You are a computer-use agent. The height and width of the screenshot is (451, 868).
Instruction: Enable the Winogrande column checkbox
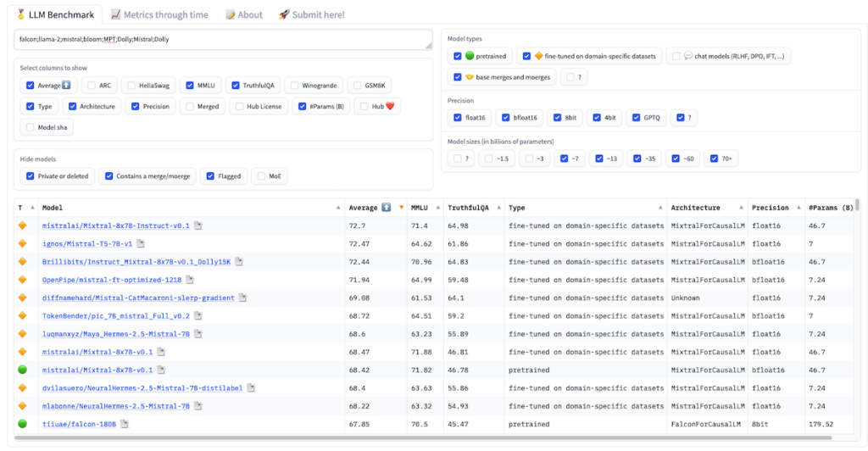pos(294,86)
